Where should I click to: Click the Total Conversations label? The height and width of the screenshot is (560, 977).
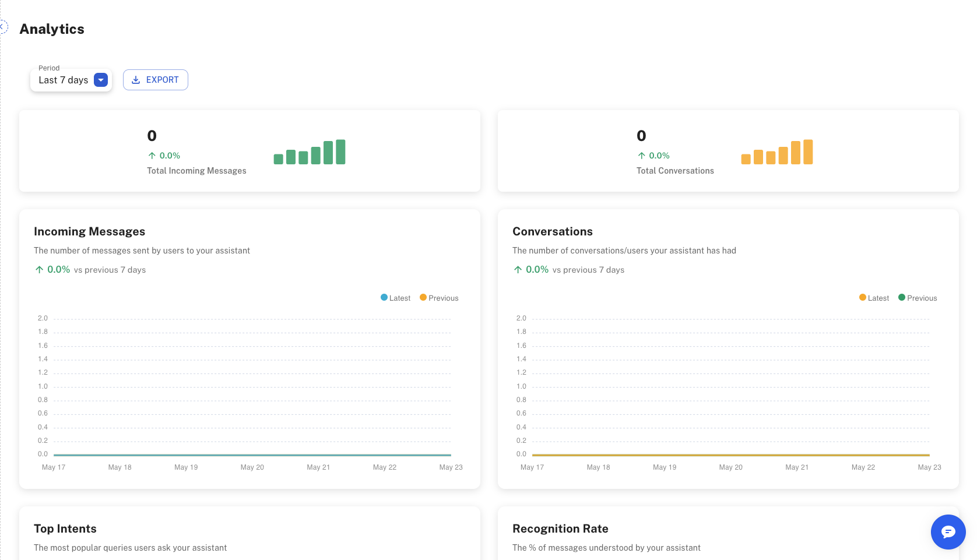pos(675,171)
